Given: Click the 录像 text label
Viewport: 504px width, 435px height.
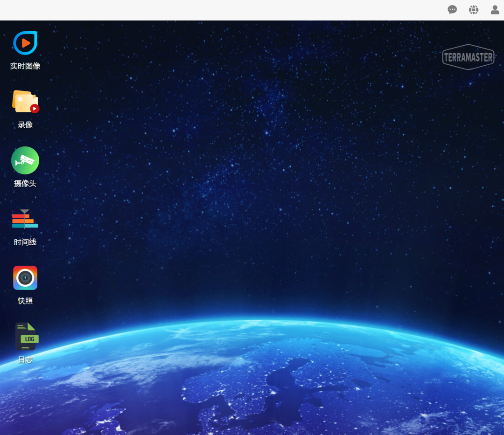Looking at the screenshot, I should pos(25,125).
